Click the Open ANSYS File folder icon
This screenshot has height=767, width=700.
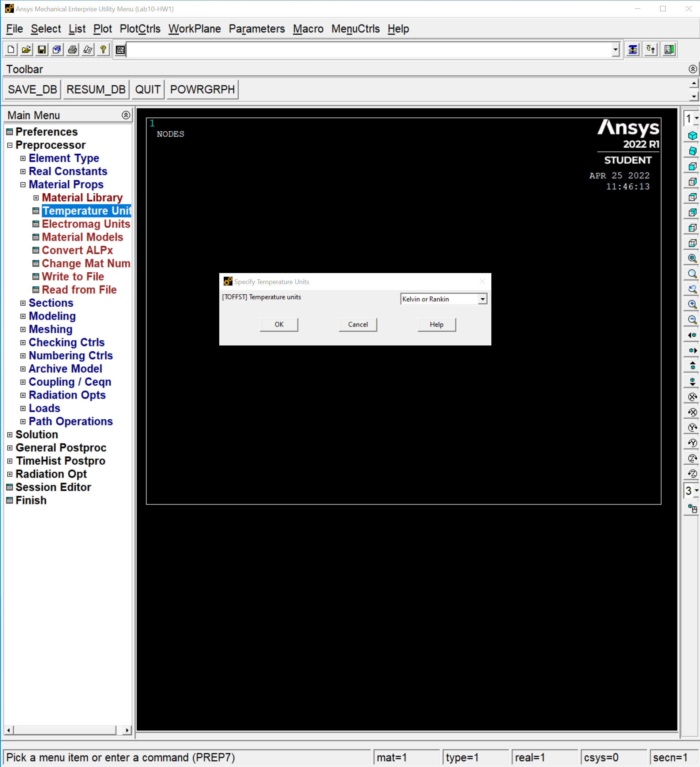[26, 49]
